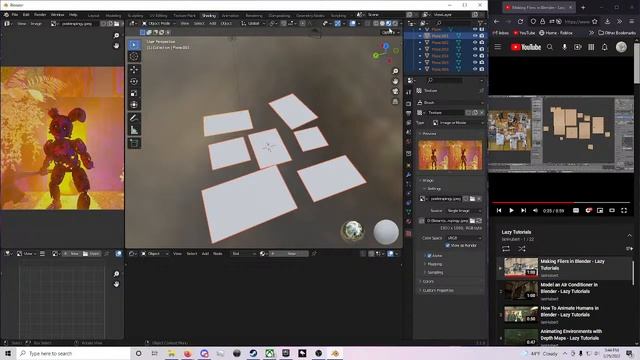Screen dimensions: 640x360
Task: Skip to next video in YouTube player
Action: (x=523, y=211)
